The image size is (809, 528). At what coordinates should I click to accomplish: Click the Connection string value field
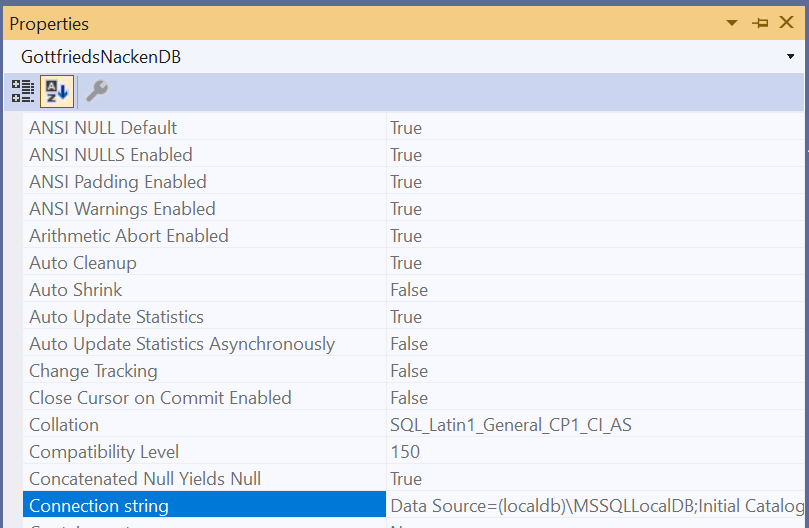coord(596,506)
